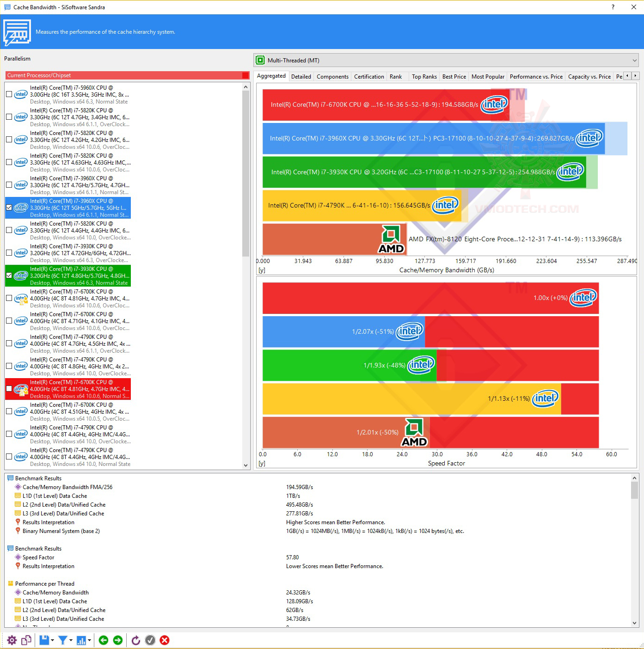This screenshot has height=649, width=644.
Task: Select the Certification tab
Action: 369,77
